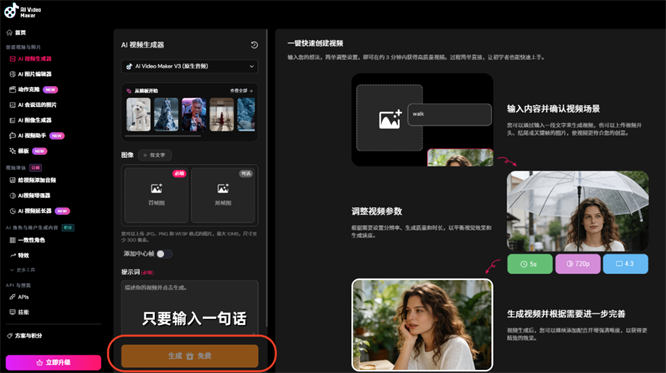The image size is (666, 373).
Task: Click 查看全部 to view all templates
Action: pos(241,91)
